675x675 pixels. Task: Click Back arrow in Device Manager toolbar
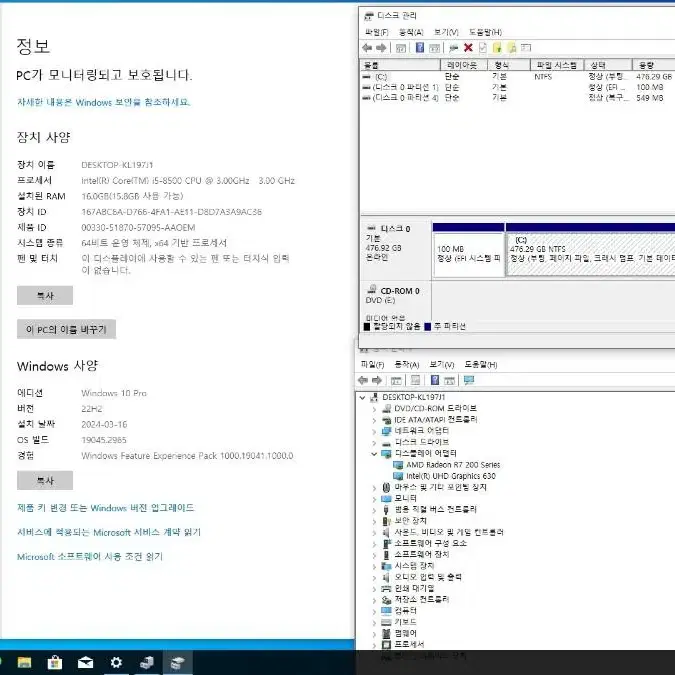363,380
